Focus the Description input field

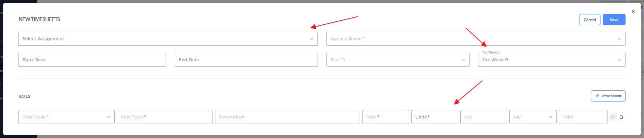point(287,117)
